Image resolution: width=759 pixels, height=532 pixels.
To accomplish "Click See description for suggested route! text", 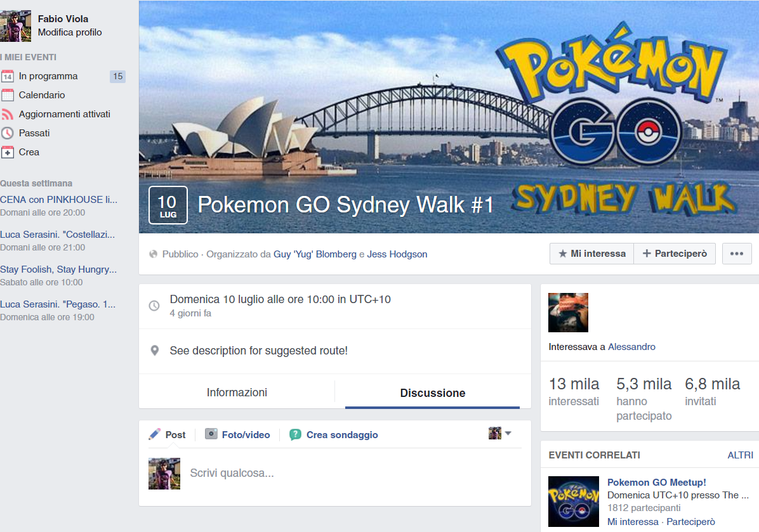I will tap(258, 351).
